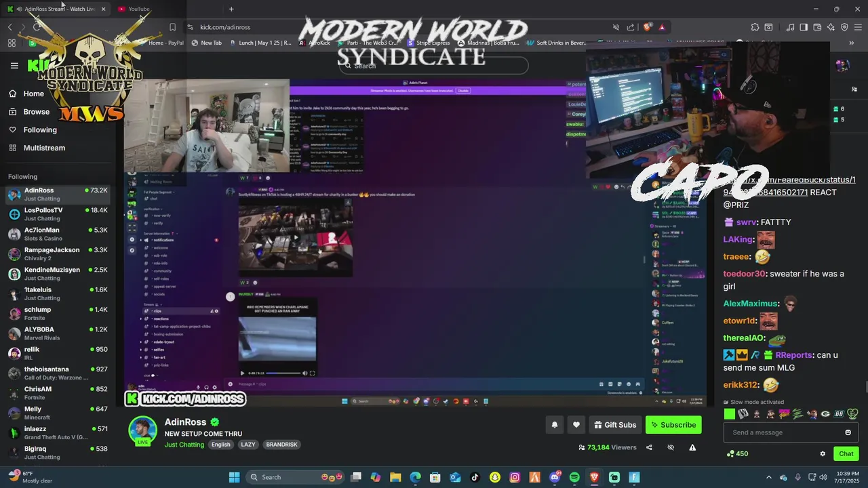Open Spotify from taskbar
Viewport: 868px width, 488px height.
(x=574, y=477)
